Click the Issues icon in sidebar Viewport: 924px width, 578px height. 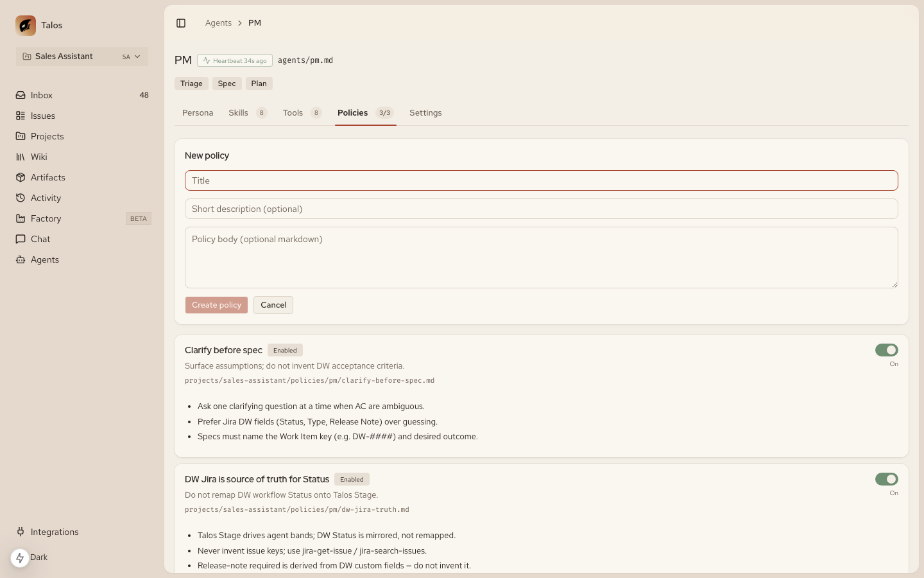pyautogui.click(x=21, y=116)
